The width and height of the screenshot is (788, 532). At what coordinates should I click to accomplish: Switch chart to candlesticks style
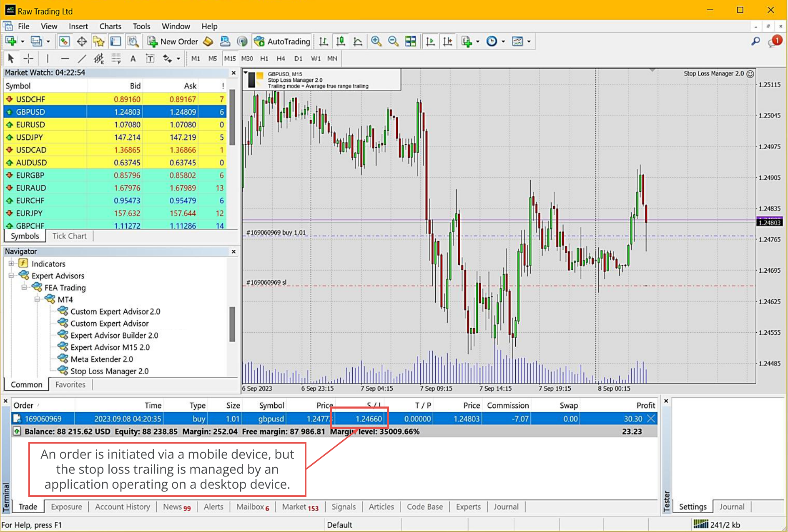[341, 41]
